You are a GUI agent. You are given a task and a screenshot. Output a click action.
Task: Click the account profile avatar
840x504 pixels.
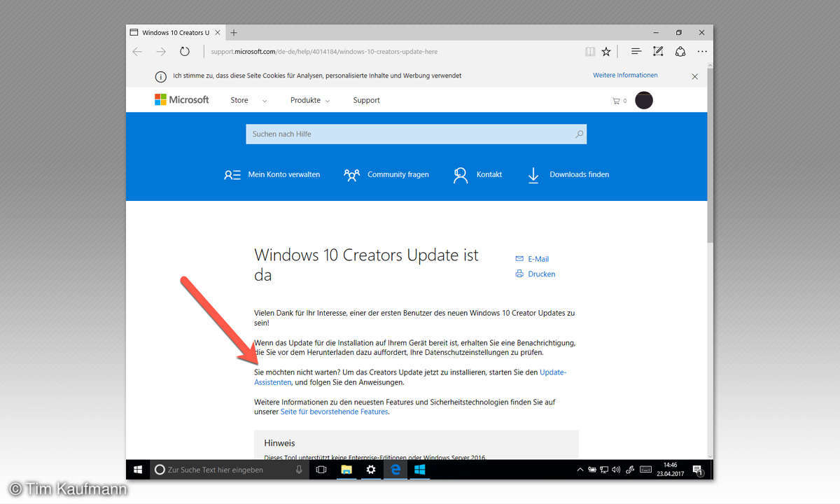[644, 100]
